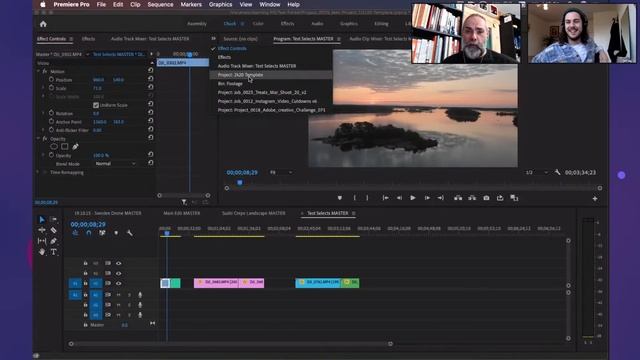Click the panel overflow double-arrow

[213, 38]
